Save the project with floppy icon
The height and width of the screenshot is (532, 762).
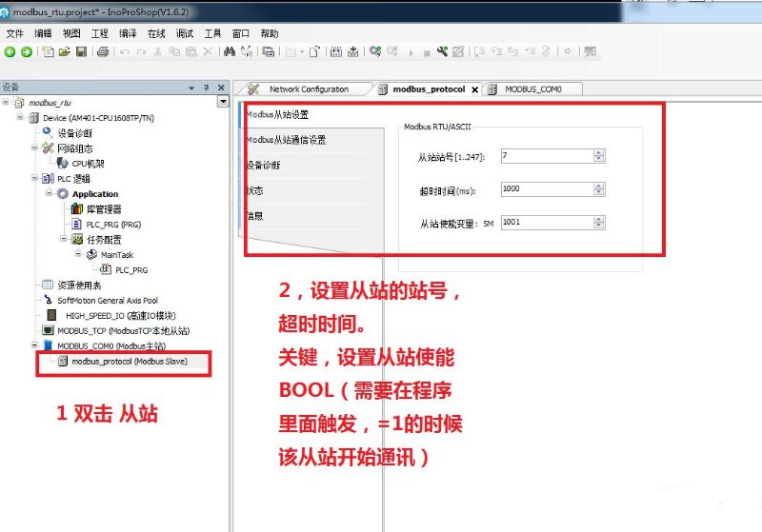(81, 51)
